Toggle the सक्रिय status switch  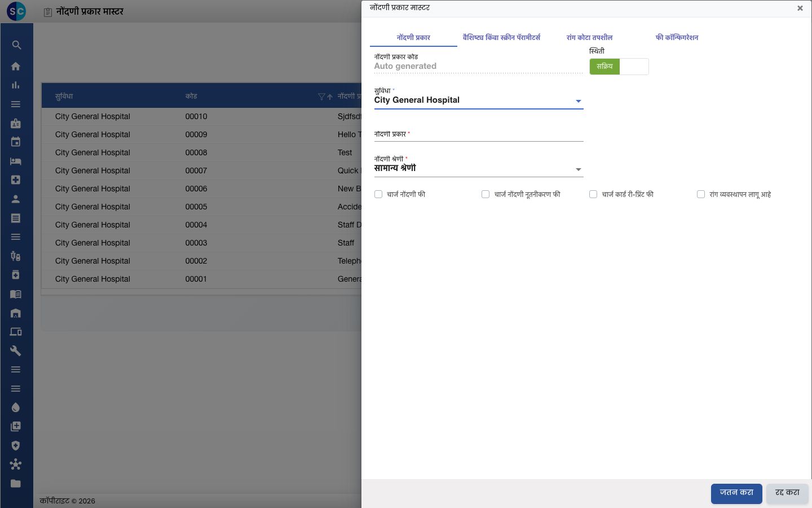pos(619,67)
